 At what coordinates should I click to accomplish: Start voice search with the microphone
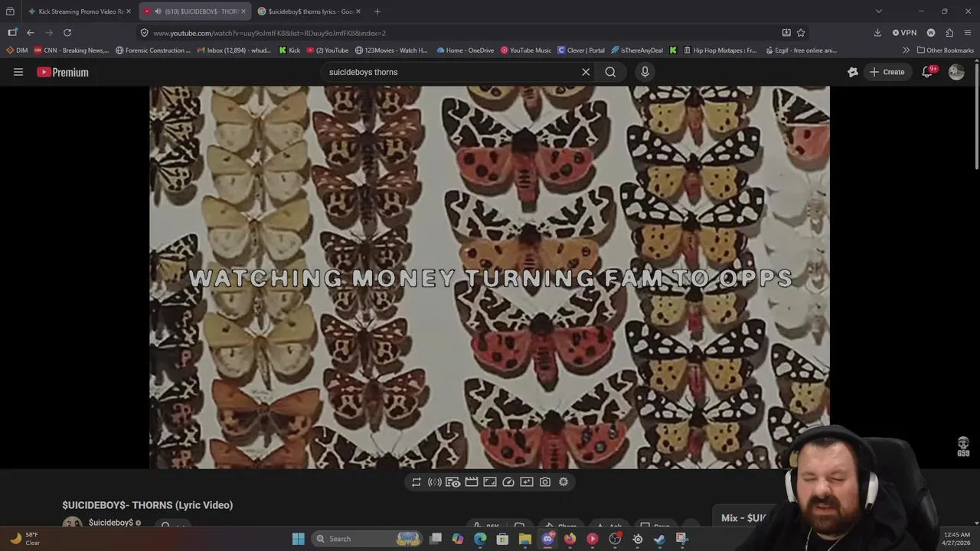tap(645, 72)
